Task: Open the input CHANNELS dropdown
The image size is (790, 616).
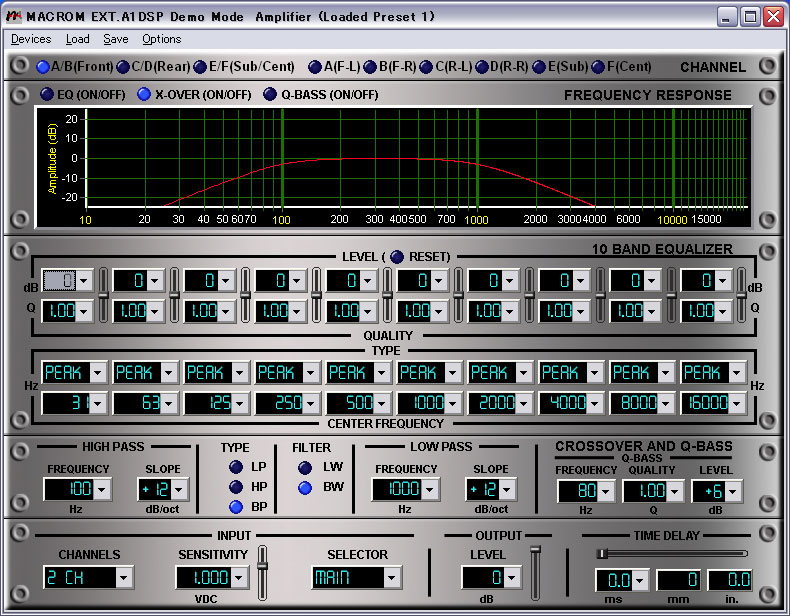Action: coord(124,578)
